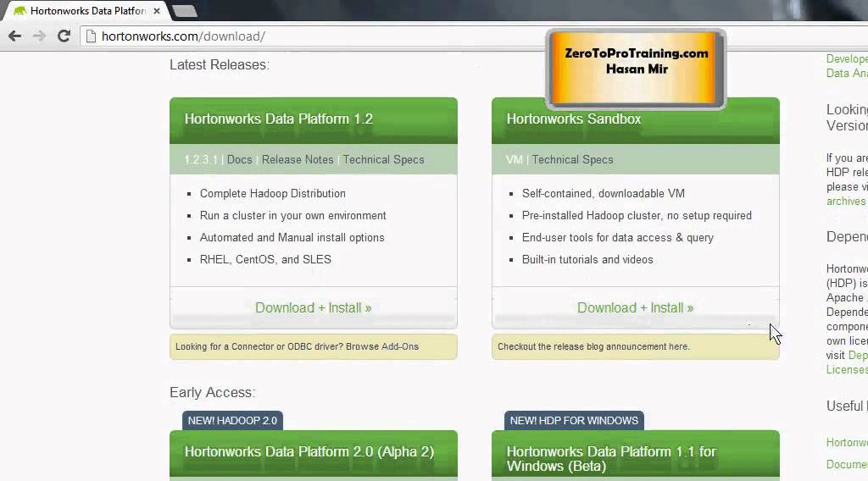Open the Release Notes link
Image resolution: width=868 pixels, height=481 pixels.
(x=298, y=160)
